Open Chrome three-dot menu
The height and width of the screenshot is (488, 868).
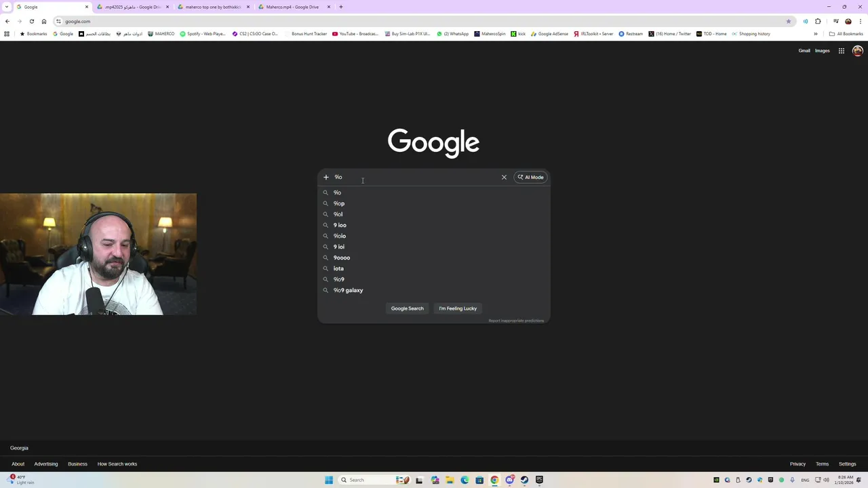click(x=860, y=21)
